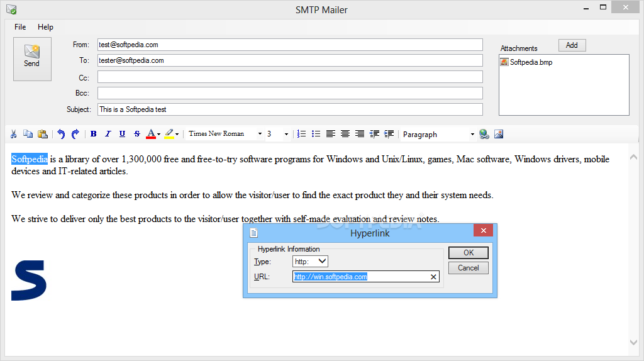Click the highlighted word Softpedia in the body

[x=30, y=159]
